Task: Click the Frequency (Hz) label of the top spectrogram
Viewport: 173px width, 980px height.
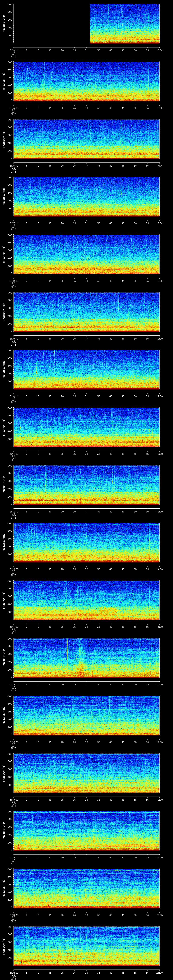Action: [4, 24]
